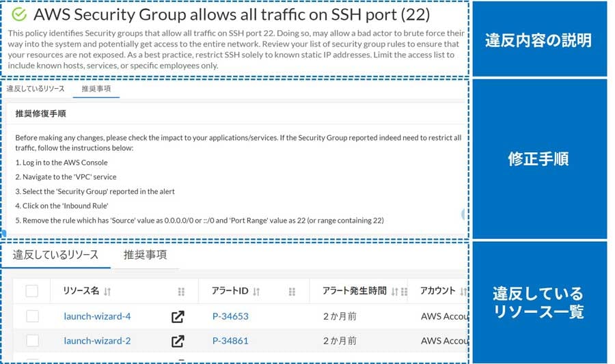The width and height of the screenshot is (615, 364).
Task: Sort by アカウント column arrows
Action: 463,292
